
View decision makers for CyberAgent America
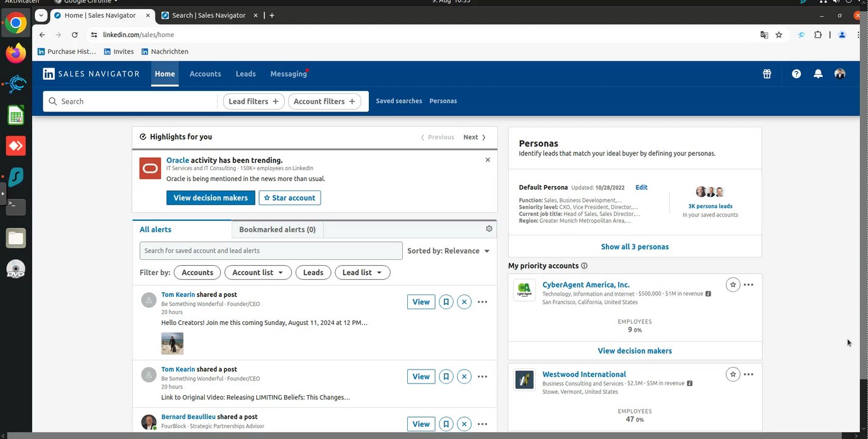point(635,351)
